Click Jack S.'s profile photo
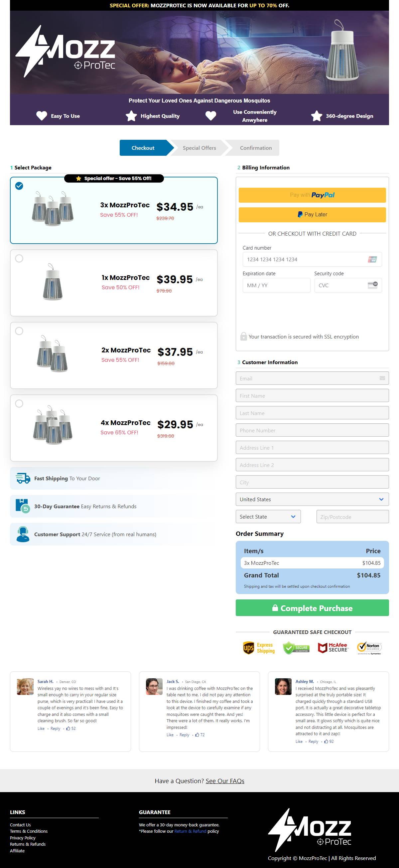399x868 pixels. [154, 686]
